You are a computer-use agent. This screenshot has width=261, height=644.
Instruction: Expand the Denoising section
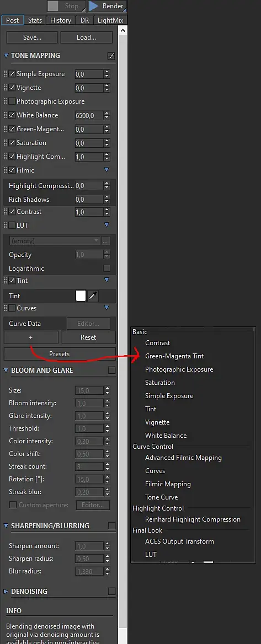6,592
